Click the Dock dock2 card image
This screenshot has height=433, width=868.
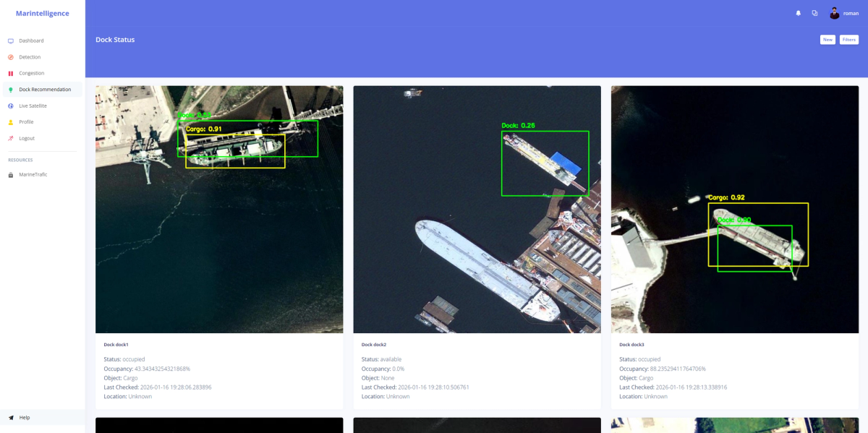(477, 208)
